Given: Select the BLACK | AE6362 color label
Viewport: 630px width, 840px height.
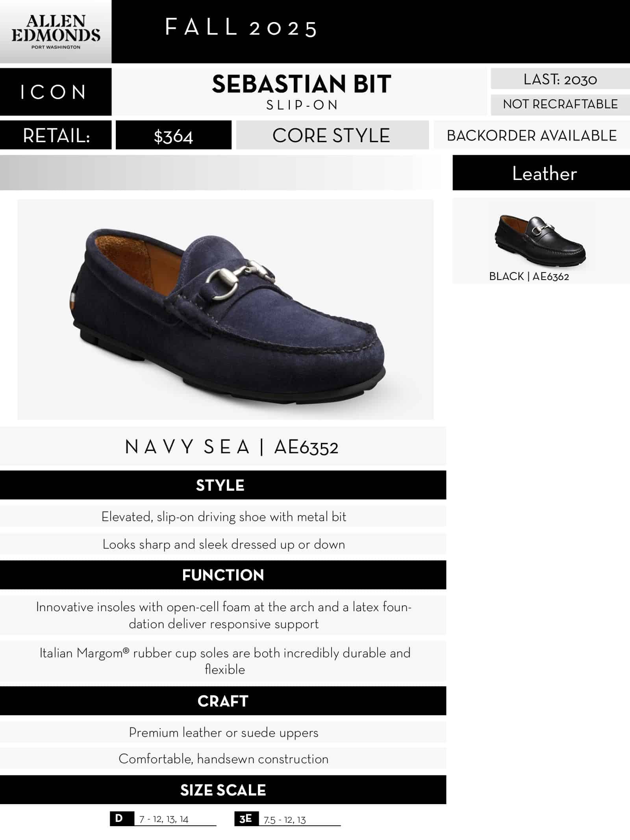Looking at the screenshot, I should pyautogui.click(x=529, y=276).
